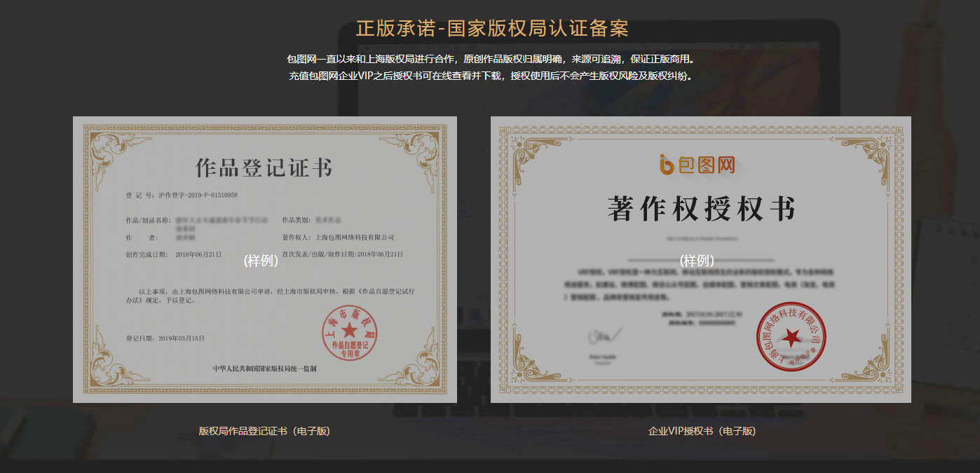Click 登记日期: 2019年03月15日 text
The height and width of the screenshot is (473, 980).
(165, 338)
